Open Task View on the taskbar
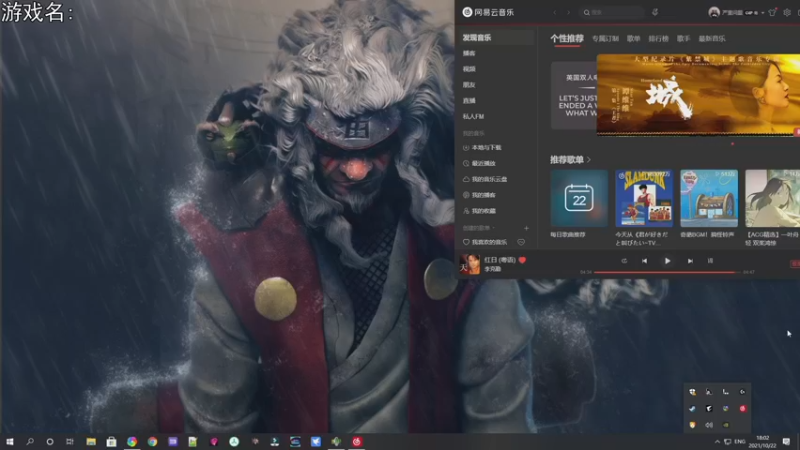This screenshot has width=800, height=450. 70,441
